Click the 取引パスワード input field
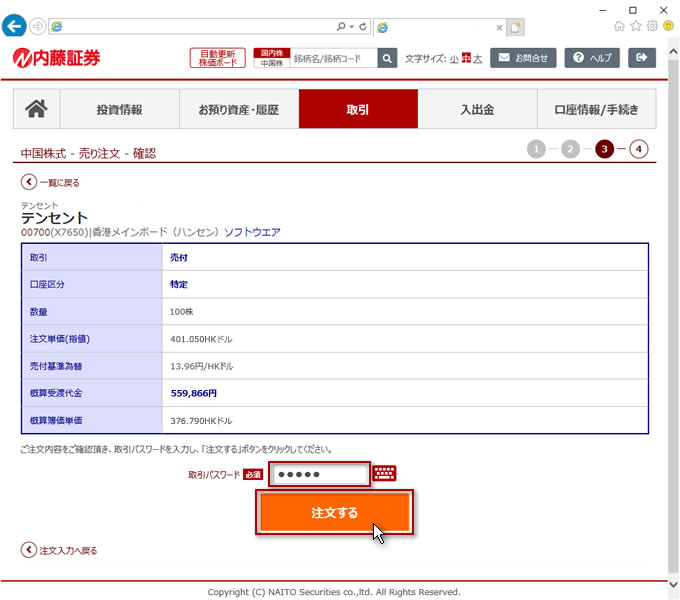This screenshot has width=680, height=600. (319, 474)
